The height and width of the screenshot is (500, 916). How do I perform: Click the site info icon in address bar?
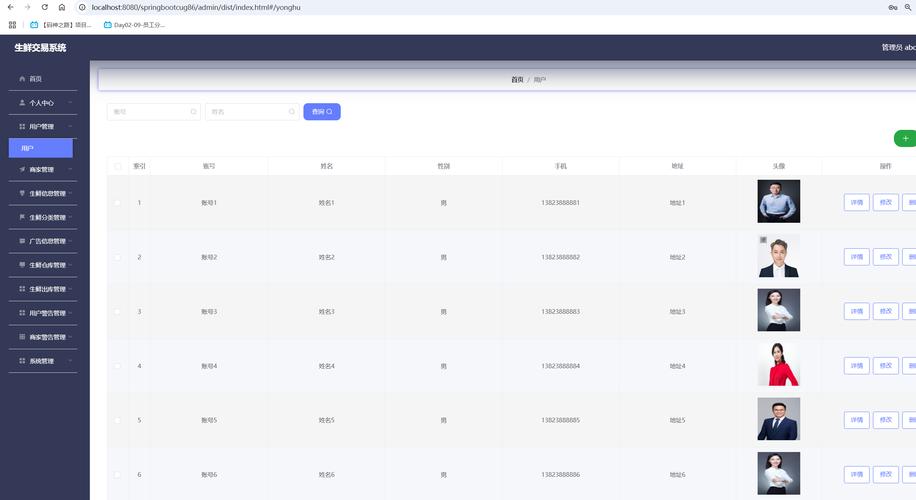pos(82,8)
